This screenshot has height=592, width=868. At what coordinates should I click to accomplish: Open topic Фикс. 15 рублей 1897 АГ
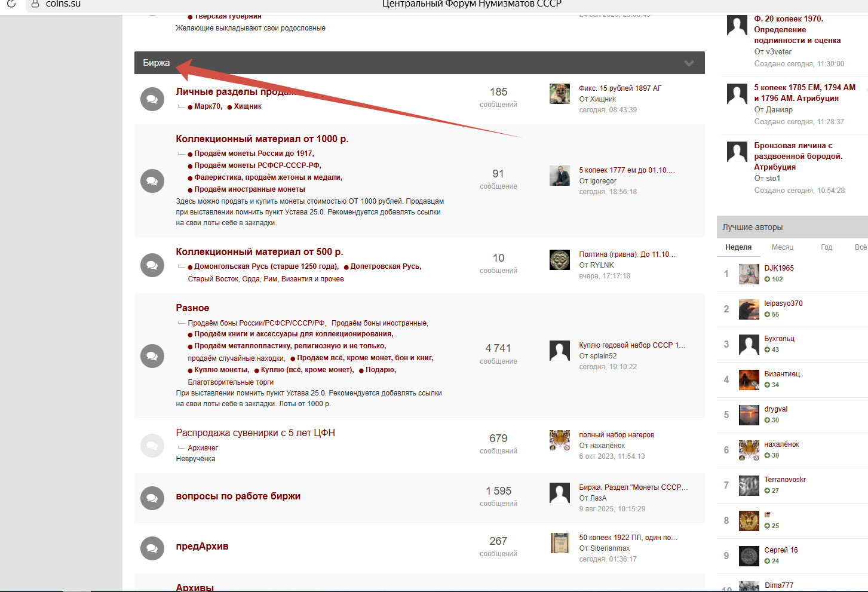(619, 88)
